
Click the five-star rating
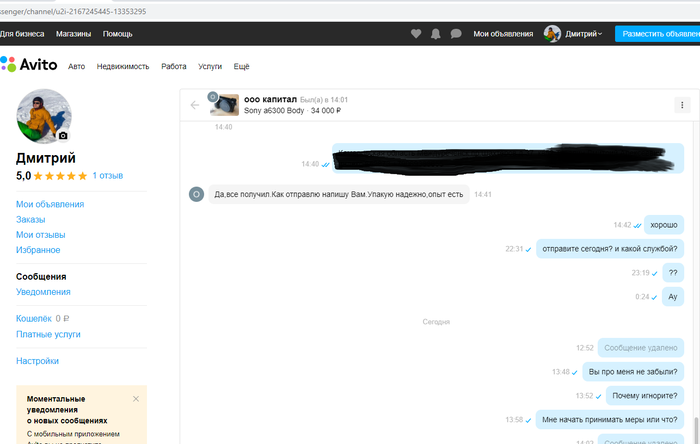point(60,176)
